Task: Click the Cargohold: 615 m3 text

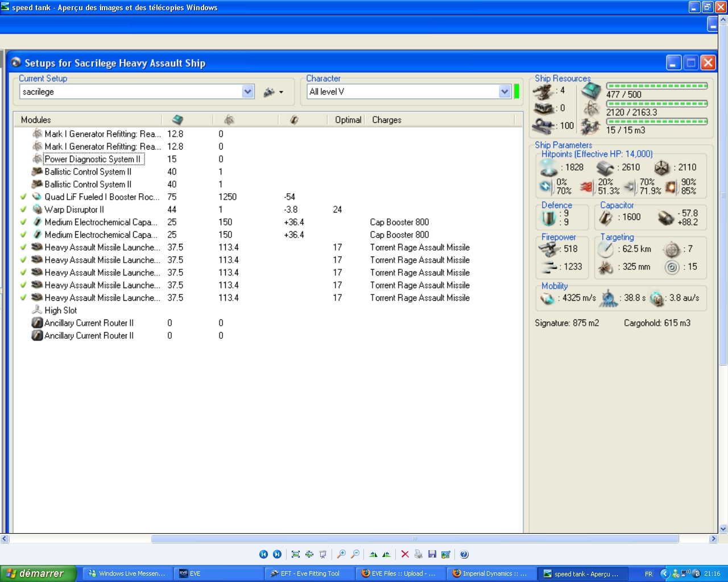Action: [657, 323]
